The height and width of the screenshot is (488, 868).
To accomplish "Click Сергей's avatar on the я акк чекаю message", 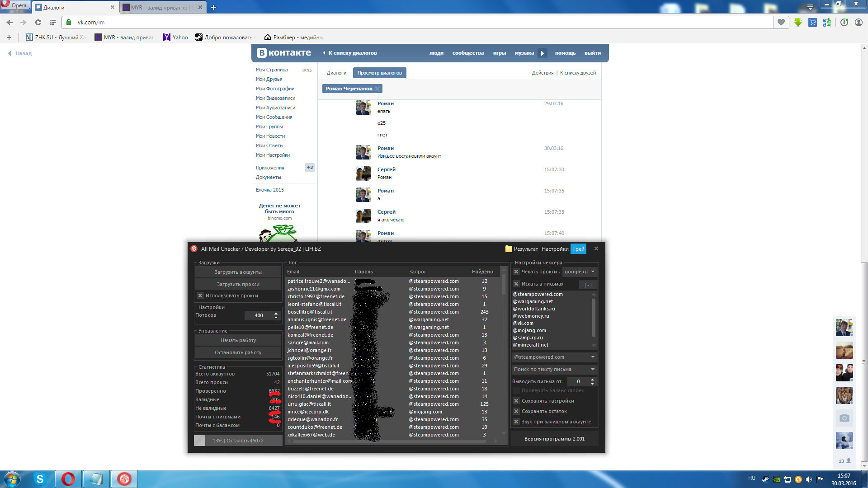I will click(x=363, y=216).
